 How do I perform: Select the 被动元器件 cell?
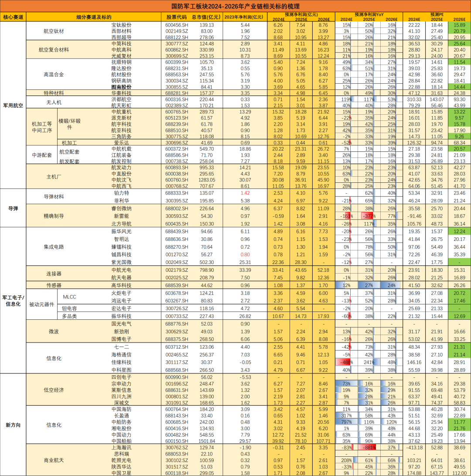[41, 304]
